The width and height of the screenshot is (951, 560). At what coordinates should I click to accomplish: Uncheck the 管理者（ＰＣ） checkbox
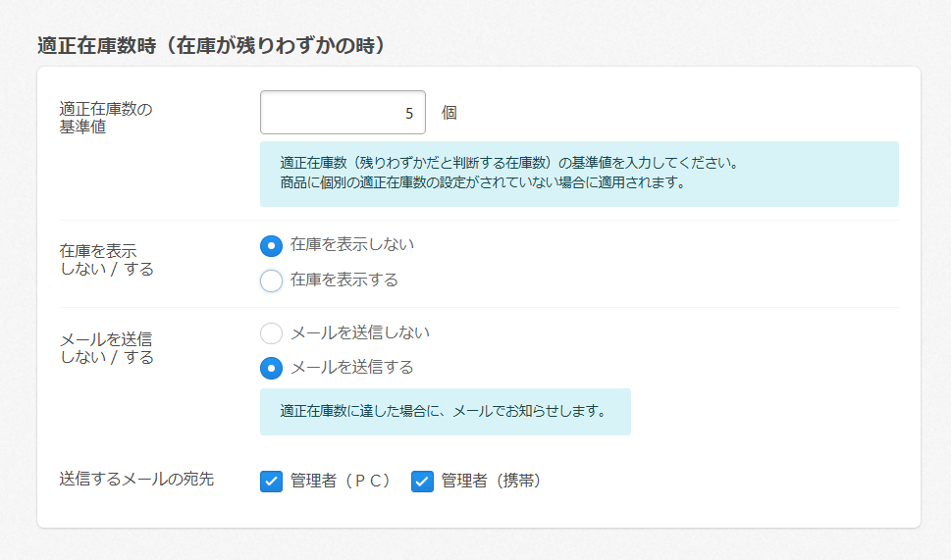tap(272, 482)
